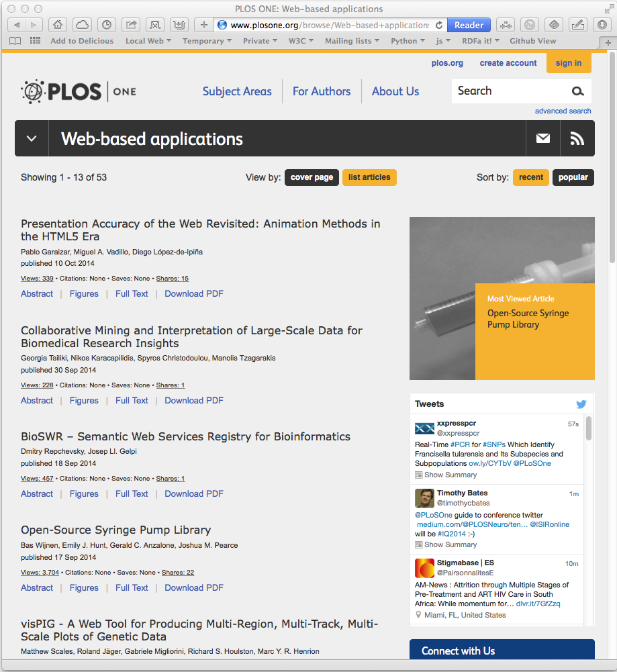Image resolution: width=617 pixels, height=672 pixels.
Task: Click the PLOS search input field
Action: [510, 91]
